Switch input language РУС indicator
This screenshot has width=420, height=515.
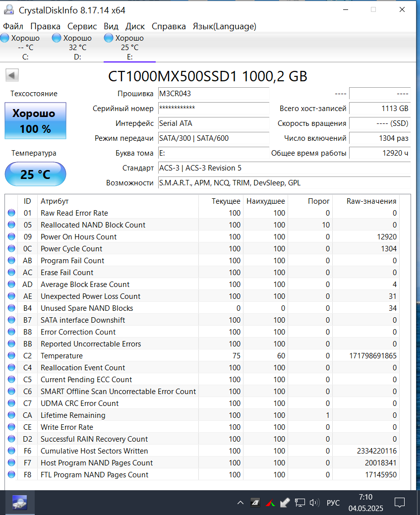[333, 503]
